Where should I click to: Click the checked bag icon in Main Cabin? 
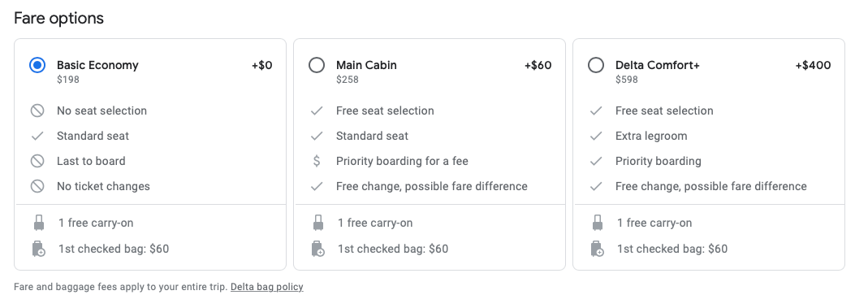click(x=318, y=249)
